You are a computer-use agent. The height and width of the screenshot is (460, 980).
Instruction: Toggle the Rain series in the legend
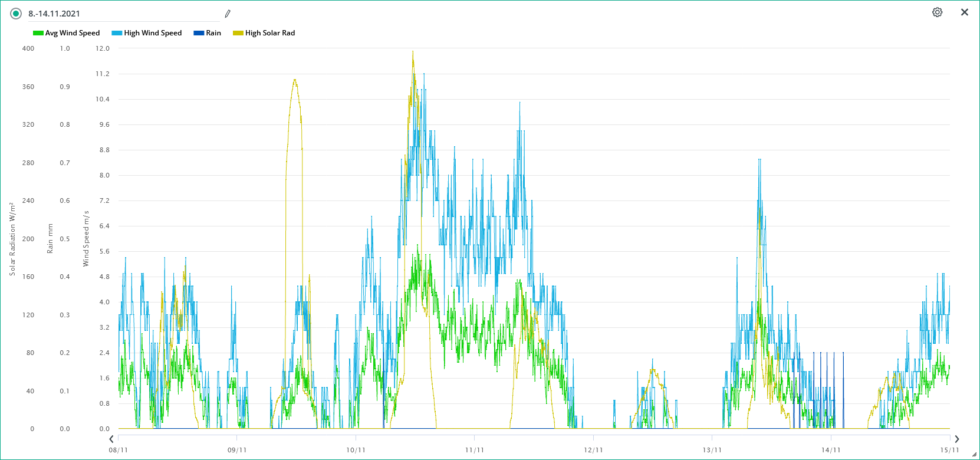213,33
